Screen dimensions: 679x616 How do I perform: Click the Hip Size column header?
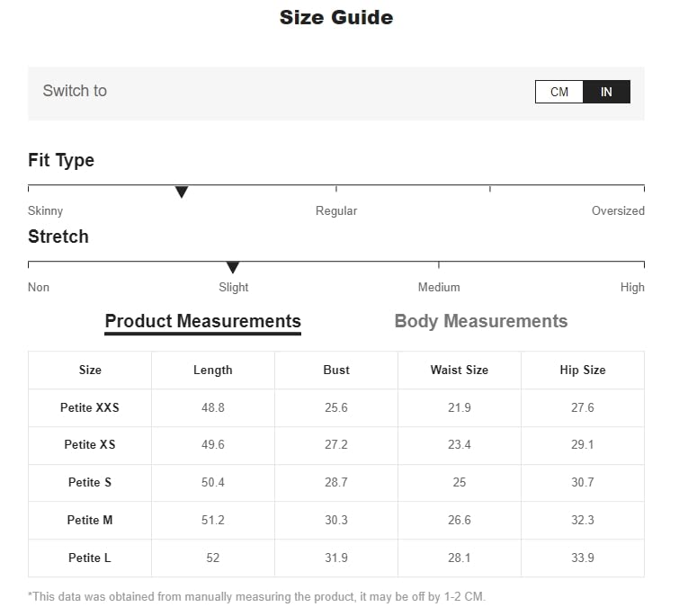[x=583, y=370]
